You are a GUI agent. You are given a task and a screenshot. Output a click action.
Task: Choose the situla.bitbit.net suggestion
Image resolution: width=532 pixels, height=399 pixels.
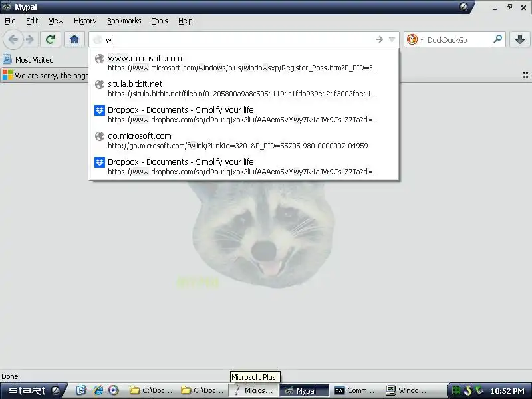[244, 88]
